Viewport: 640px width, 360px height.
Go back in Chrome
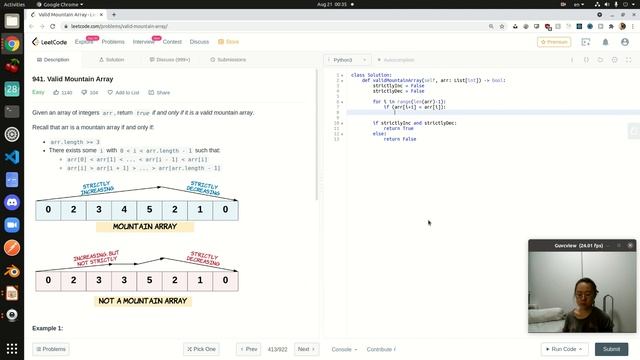point(31,26)
